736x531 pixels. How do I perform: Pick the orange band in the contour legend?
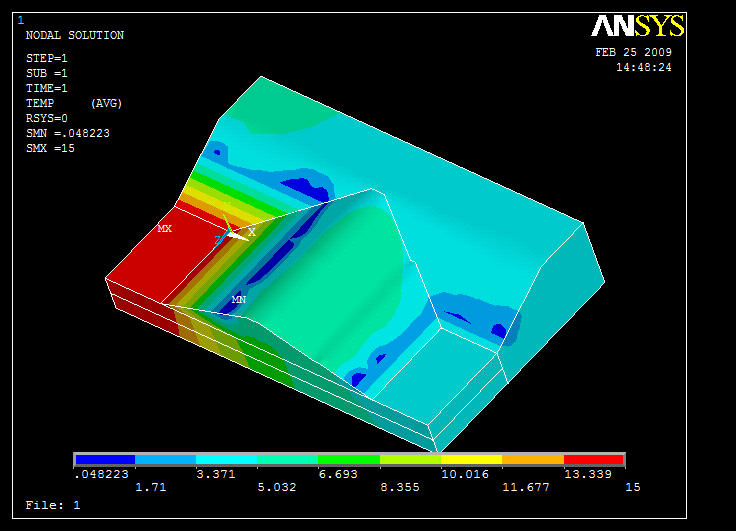coord(532,460)
